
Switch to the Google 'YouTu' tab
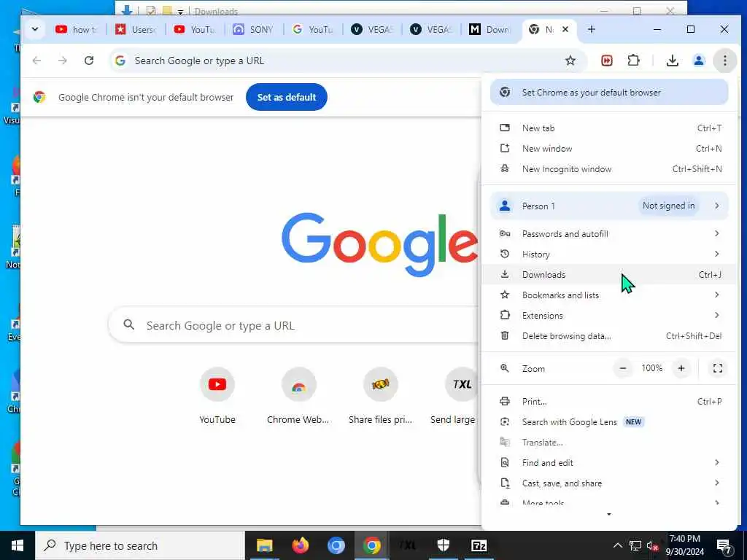click(314, 29)
